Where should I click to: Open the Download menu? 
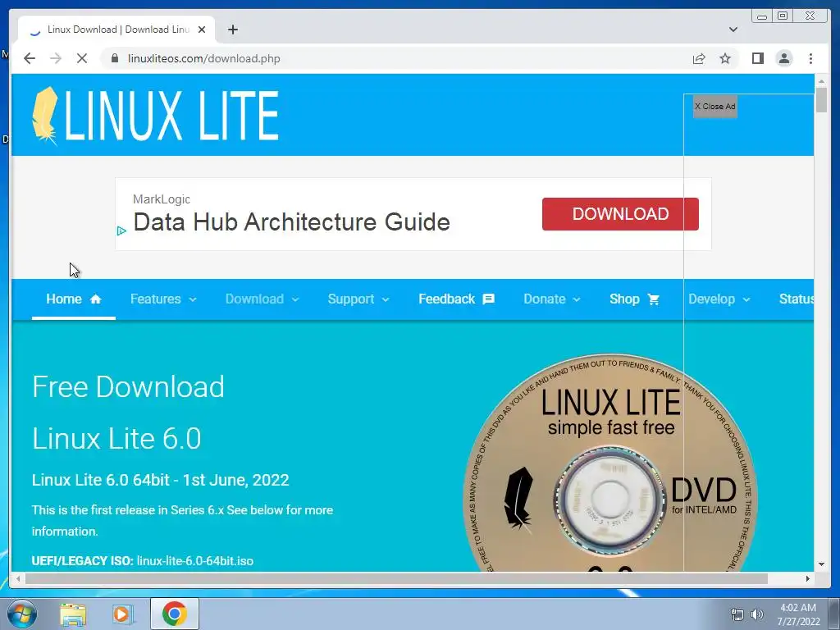click(262, 299)
